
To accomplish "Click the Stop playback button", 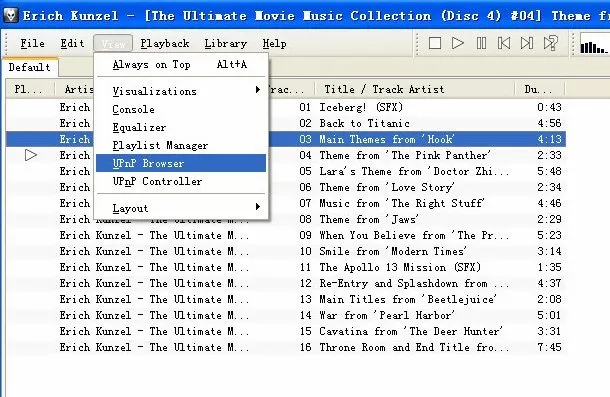I will [435, 43].
